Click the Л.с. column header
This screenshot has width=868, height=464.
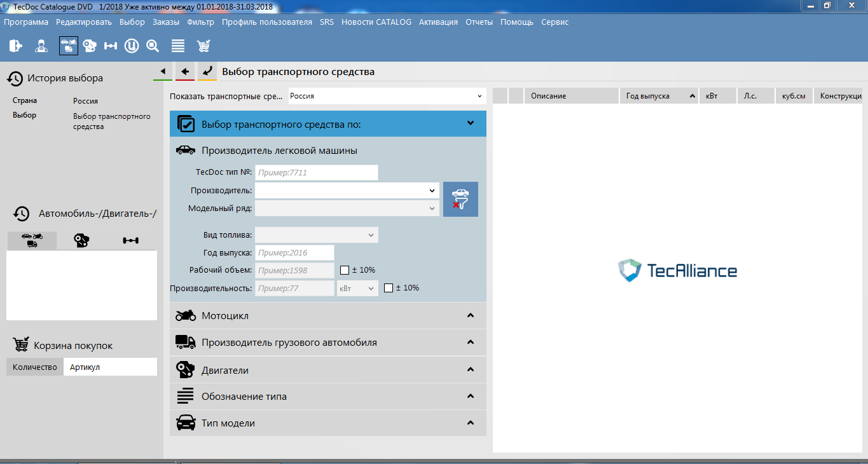coord(756,96)
